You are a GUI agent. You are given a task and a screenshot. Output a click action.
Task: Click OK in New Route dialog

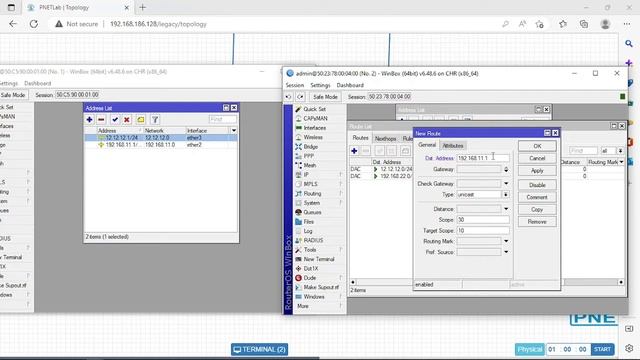coord(537,146)
